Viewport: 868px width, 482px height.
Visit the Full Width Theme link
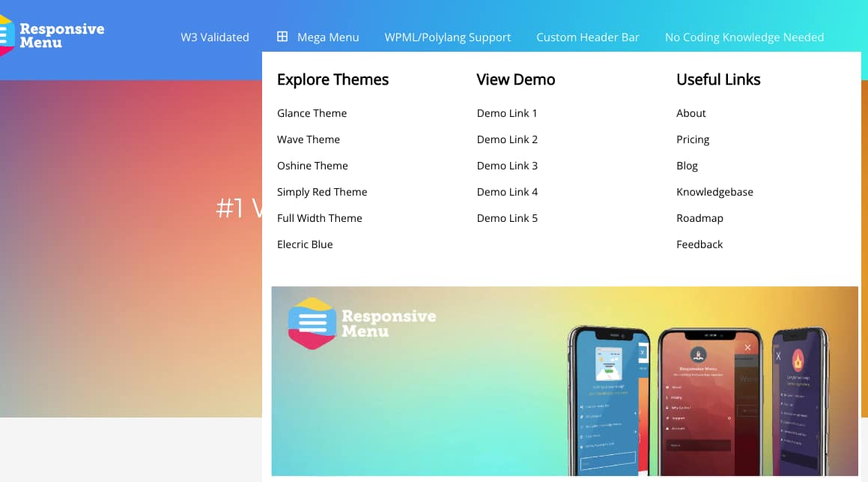(319, 218)
